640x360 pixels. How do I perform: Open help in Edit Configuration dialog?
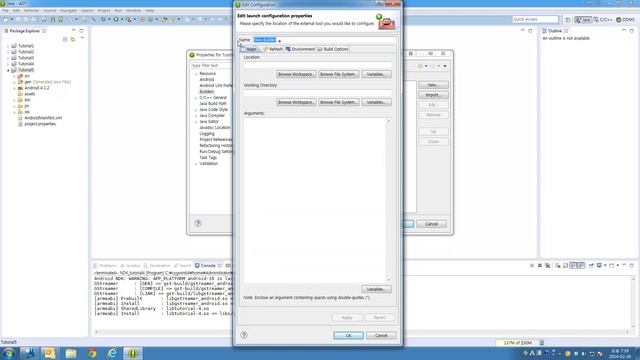(244, 335)
